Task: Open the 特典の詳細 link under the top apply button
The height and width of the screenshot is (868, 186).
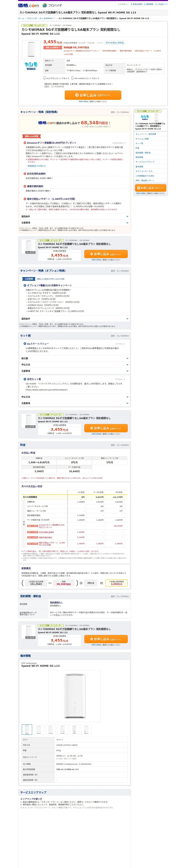Action: 83,101
